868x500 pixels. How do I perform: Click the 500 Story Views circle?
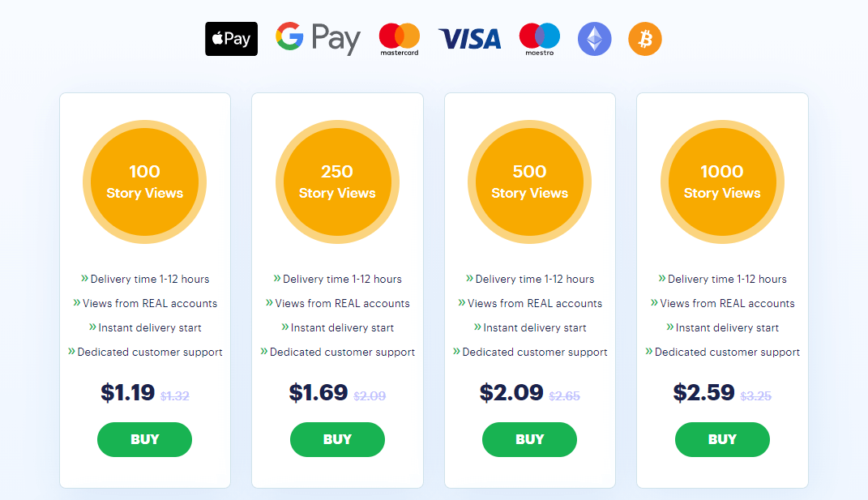pos(530,182)
